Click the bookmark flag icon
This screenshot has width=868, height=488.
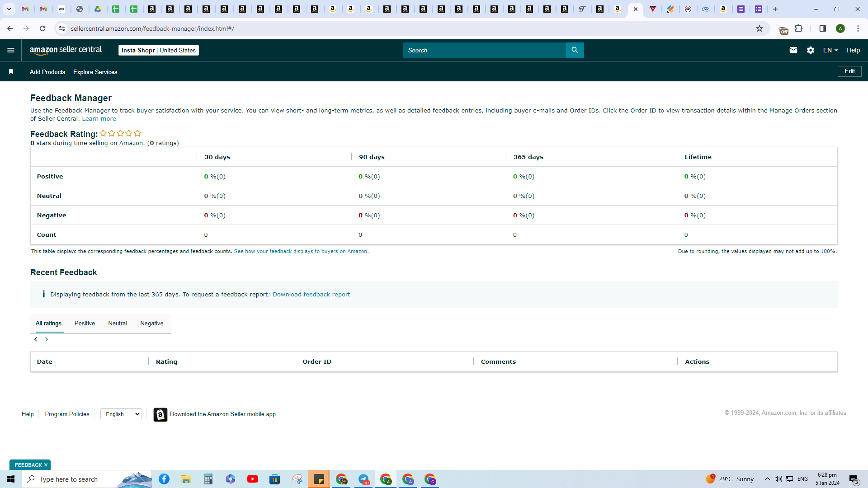11,71
